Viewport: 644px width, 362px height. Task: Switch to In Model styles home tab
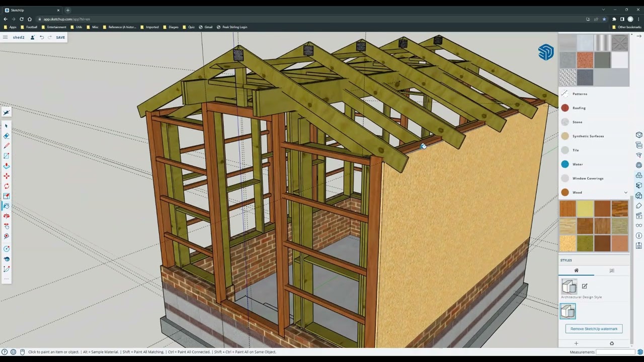tap(577, 270)
